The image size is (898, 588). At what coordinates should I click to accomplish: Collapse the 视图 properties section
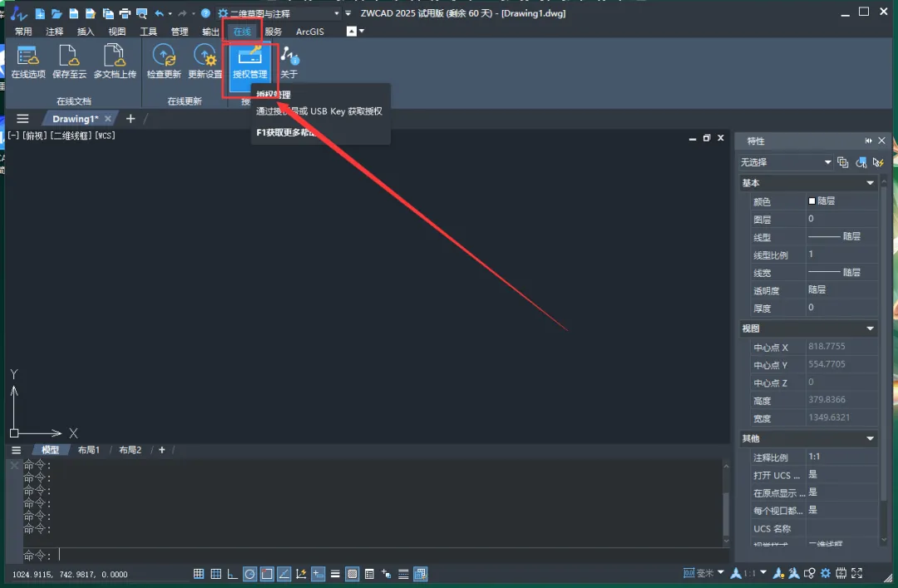coord(870,329)
